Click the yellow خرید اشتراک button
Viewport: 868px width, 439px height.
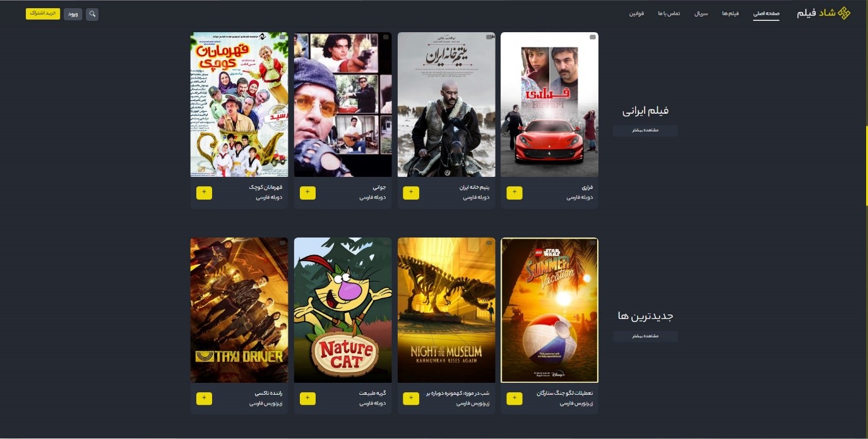click(x=43, y=13)
